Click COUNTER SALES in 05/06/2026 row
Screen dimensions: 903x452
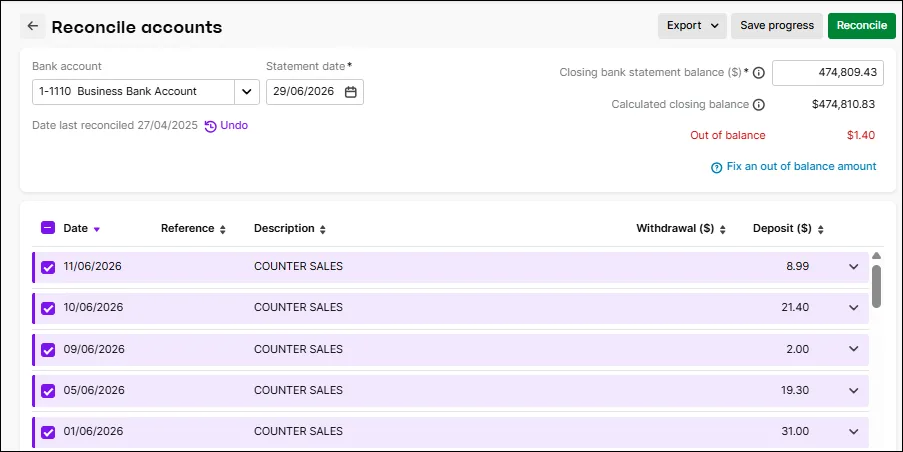click(298, 390)
